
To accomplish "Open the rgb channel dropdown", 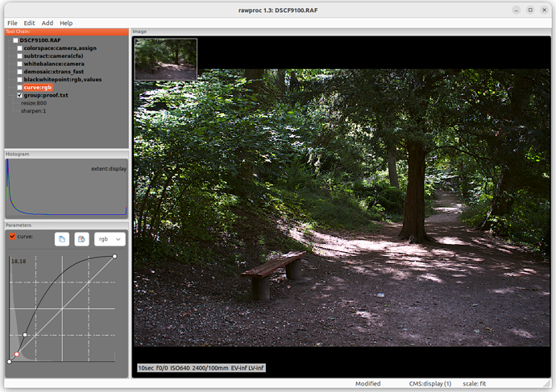I will point(110,239).
